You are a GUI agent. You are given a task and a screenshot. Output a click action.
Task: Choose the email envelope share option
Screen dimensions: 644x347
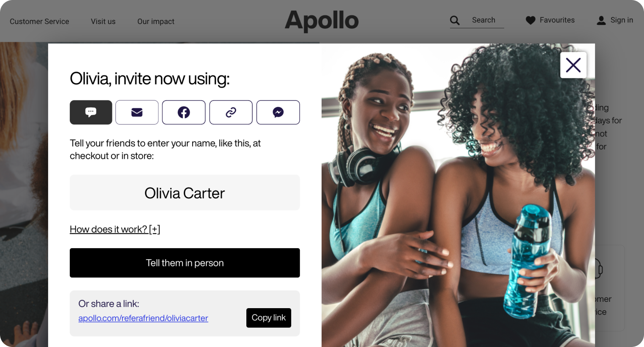(x=137, y=112)
